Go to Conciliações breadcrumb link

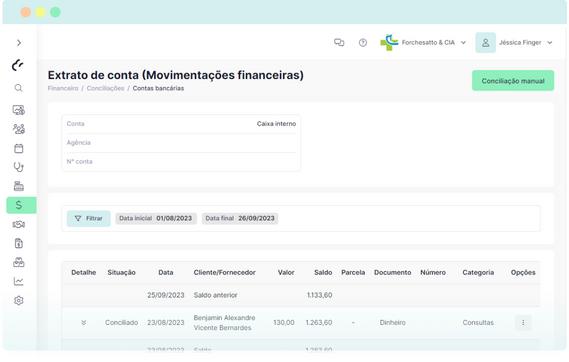pos(105,88)
